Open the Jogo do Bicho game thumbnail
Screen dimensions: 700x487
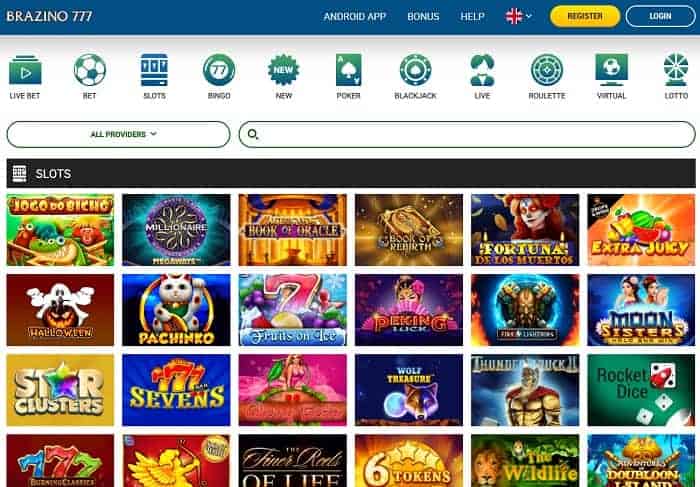click(x=60, y=230)
